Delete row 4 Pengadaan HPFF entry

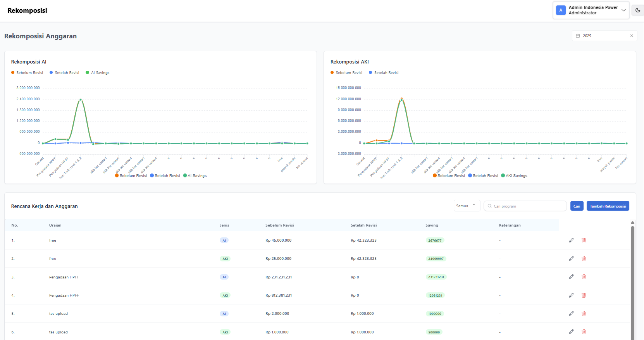point(584,295)
